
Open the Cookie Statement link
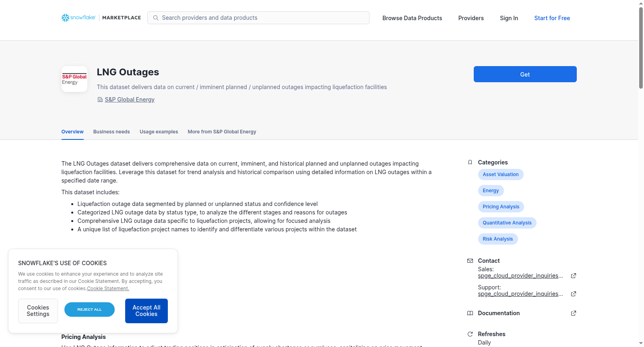click(108, 289)
